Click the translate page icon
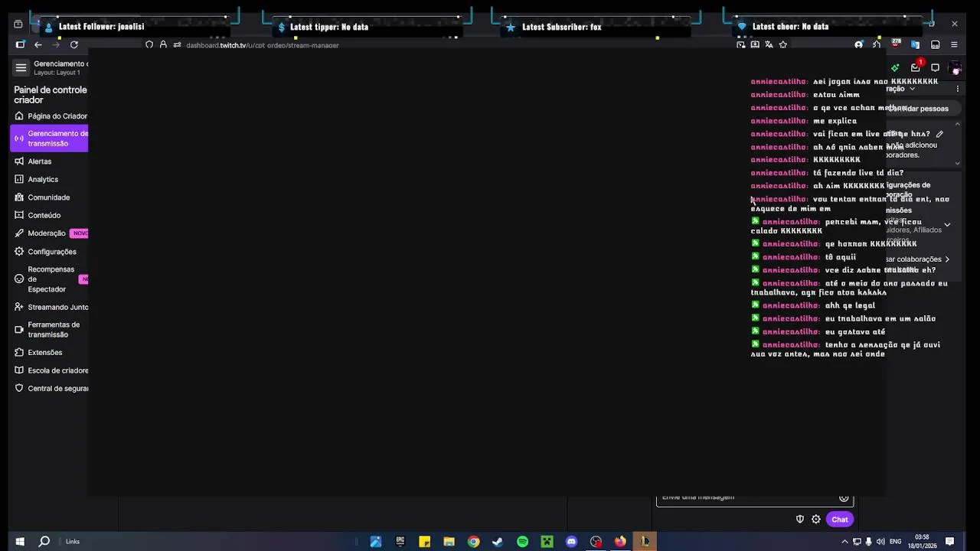The width and height of the screenshot is (980, 551). (x=769, y=45)
